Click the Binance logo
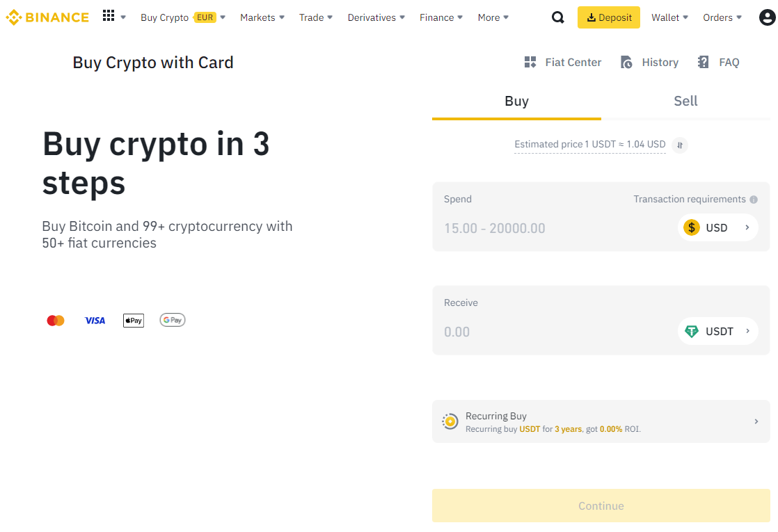Screen dimensions: 778x532 (x=47, y=17)
